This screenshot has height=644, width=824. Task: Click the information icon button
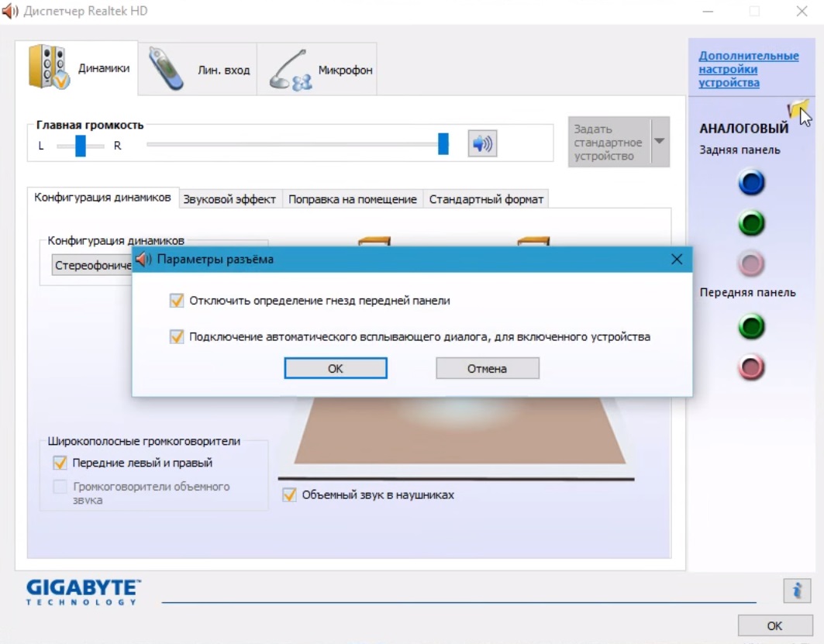coord(796,591)
